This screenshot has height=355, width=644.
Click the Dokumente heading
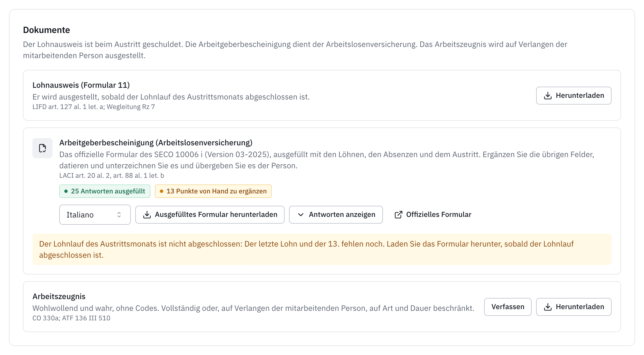point(46,30)
